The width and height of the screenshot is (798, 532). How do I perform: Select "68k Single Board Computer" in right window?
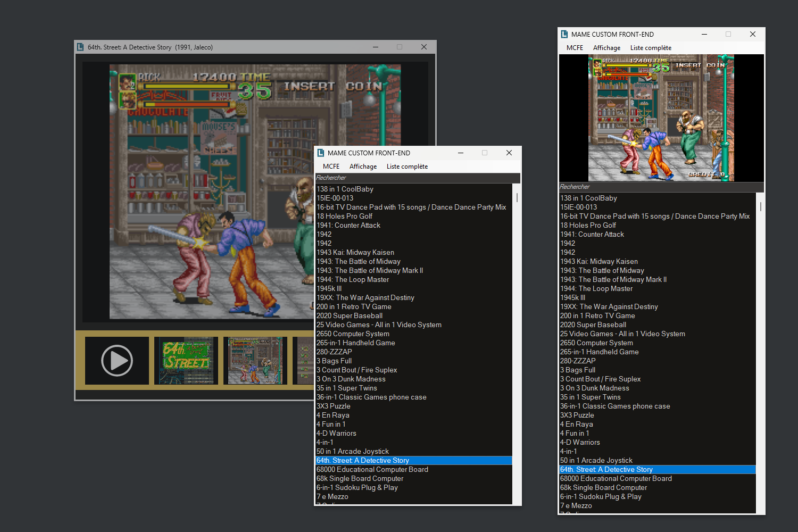coord(657,487)
